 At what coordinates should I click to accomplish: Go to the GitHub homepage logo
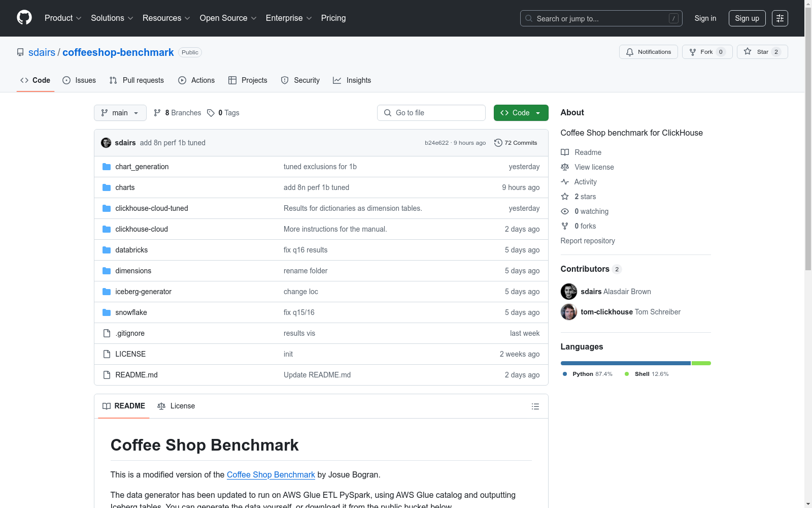pyautogui.click(x=24, y=18)
